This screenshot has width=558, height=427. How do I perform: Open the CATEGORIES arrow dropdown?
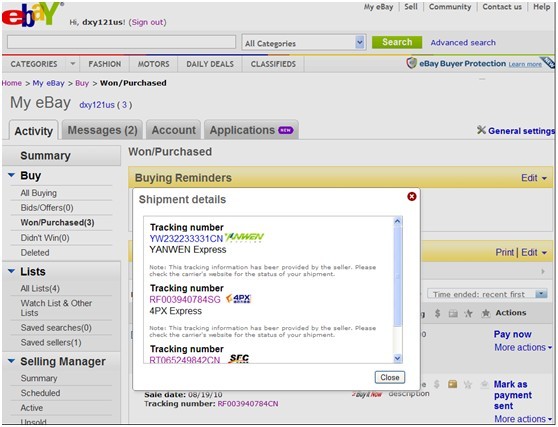(73, 64)
